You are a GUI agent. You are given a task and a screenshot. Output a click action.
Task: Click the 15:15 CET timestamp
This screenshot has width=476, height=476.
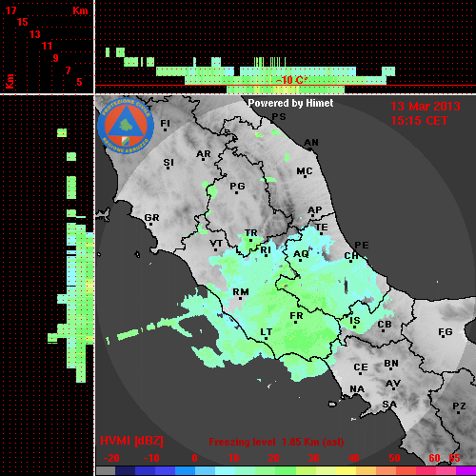coord(419,121)
